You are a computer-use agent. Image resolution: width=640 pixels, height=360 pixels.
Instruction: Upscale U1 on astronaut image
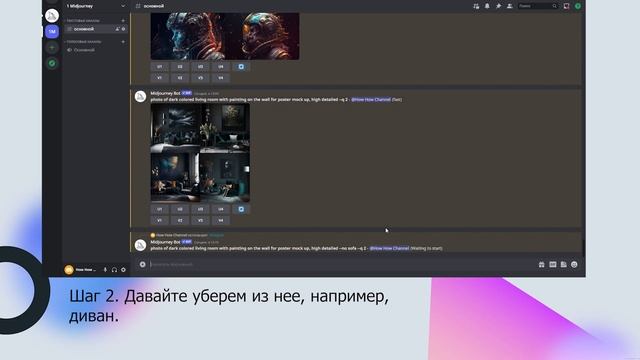160,67
